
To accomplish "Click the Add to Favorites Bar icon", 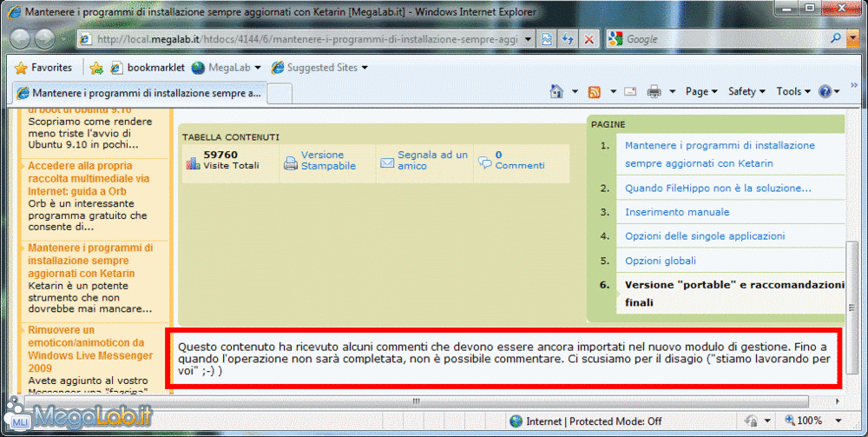I will pyautogui.click(x=96, y=68).
